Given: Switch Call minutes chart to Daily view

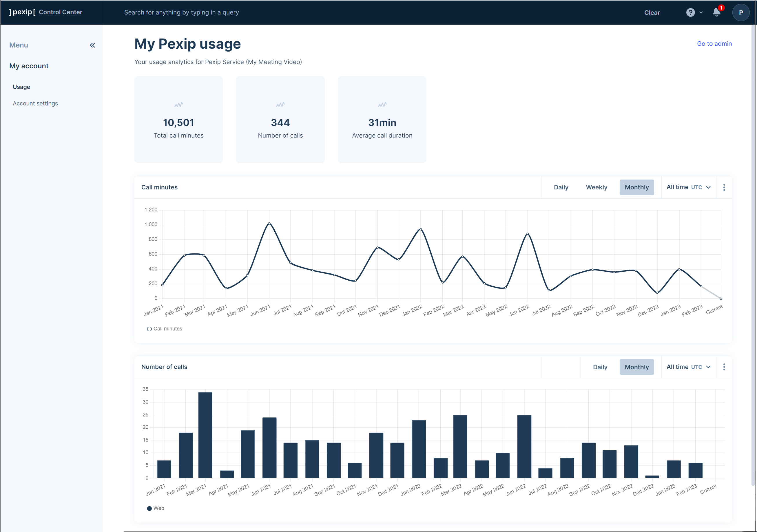Looking at the screenshot, I should point(561,187).
